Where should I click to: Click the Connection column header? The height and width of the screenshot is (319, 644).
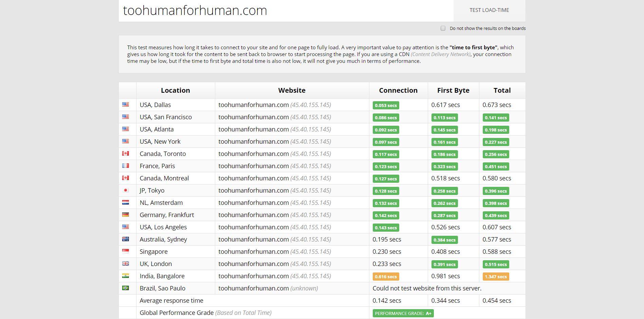coord(398,90)
